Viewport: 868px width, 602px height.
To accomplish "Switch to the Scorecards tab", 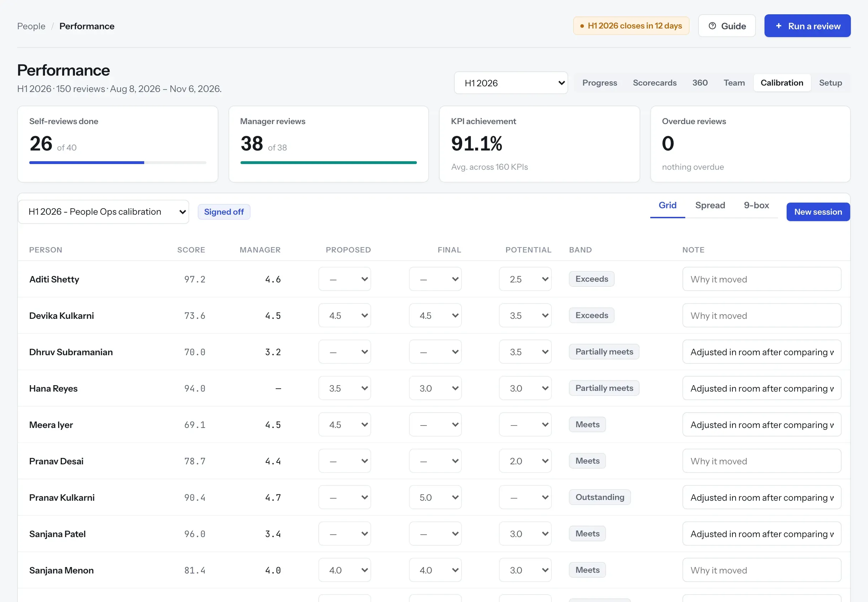I will tap(655, 83).
